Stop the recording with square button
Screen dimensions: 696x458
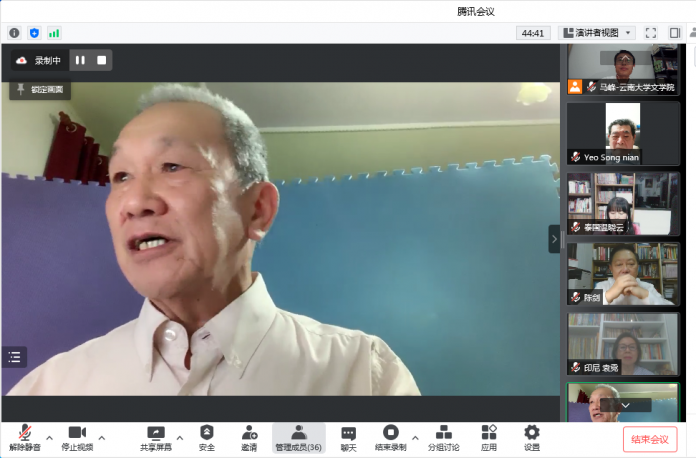coord(101,60)
